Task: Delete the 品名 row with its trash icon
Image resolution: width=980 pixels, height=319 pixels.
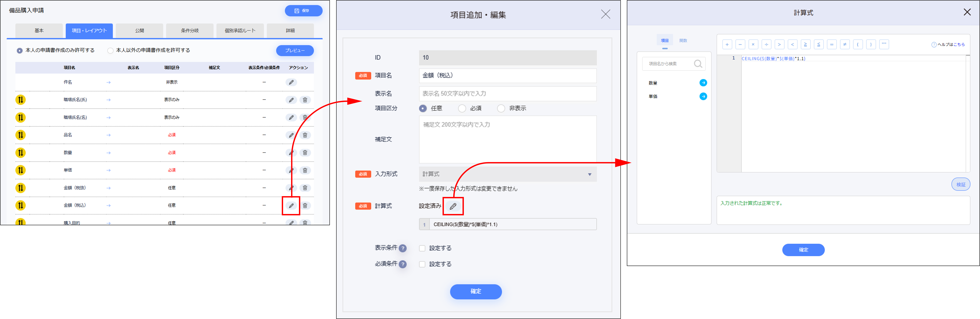Action: (x=305, y=135)
